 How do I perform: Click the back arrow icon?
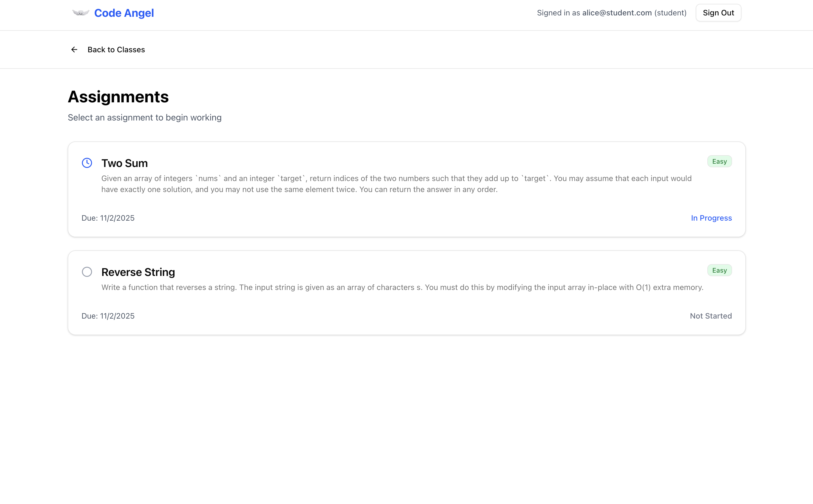[74, 50]
